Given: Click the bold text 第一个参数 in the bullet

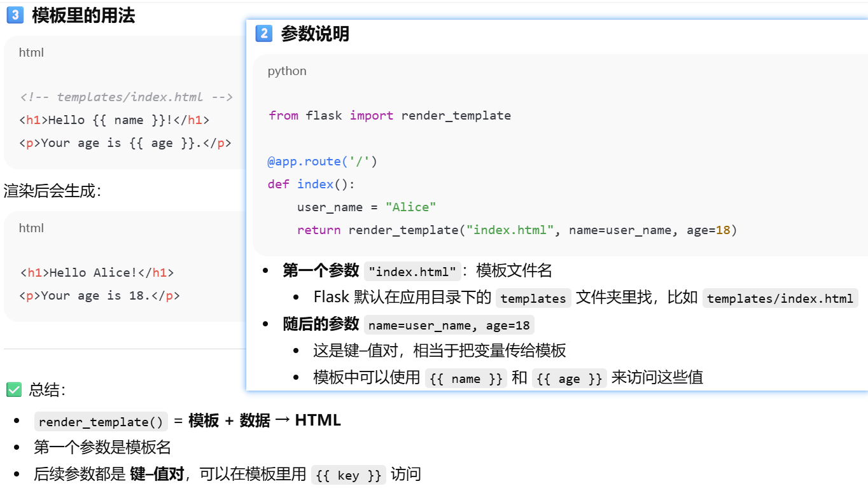Looking at the screenshot, I should (321, 270).
